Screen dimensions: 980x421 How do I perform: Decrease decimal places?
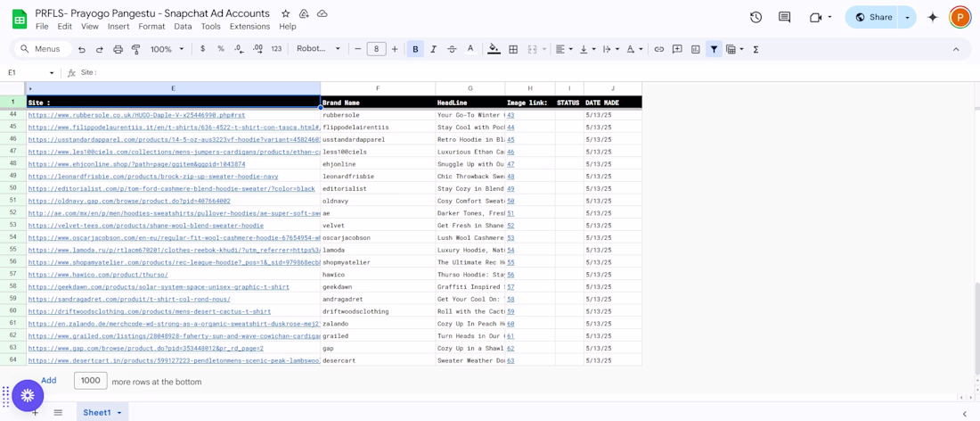coord(239,49)
